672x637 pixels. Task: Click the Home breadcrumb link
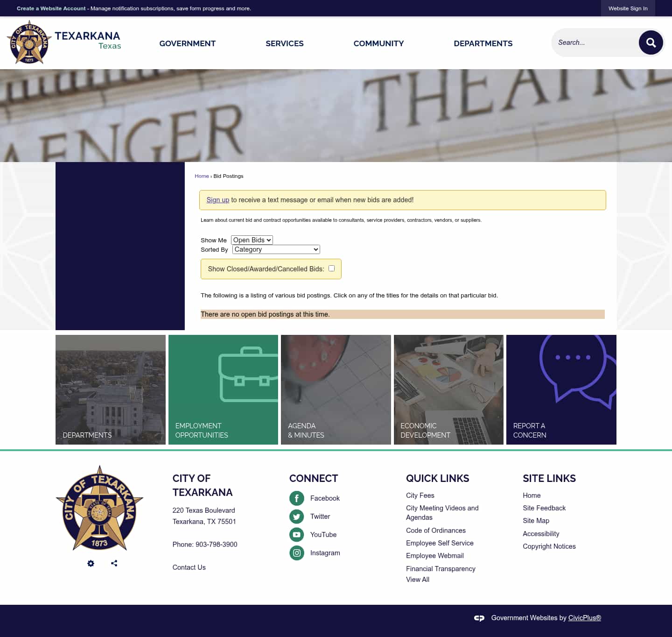pyautogui.click(x=202, y=176)
